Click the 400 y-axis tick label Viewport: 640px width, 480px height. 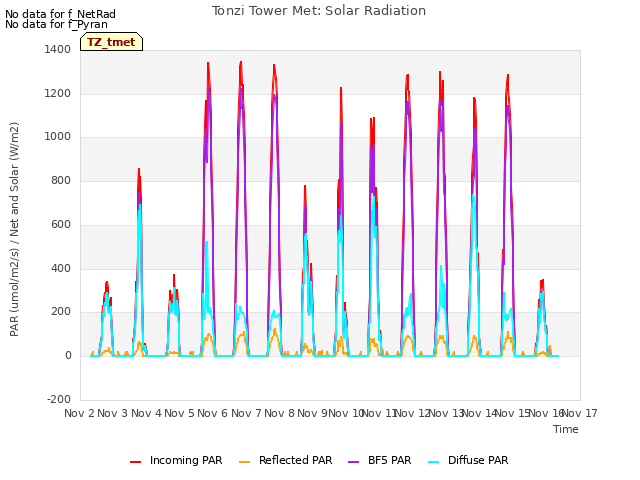61,269
